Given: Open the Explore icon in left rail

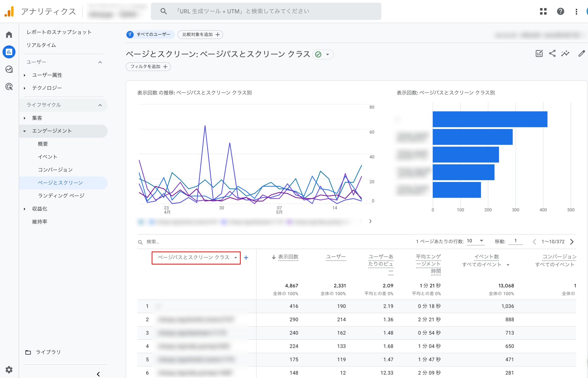Looking at the screenshot, I should (x=9, y=69).
